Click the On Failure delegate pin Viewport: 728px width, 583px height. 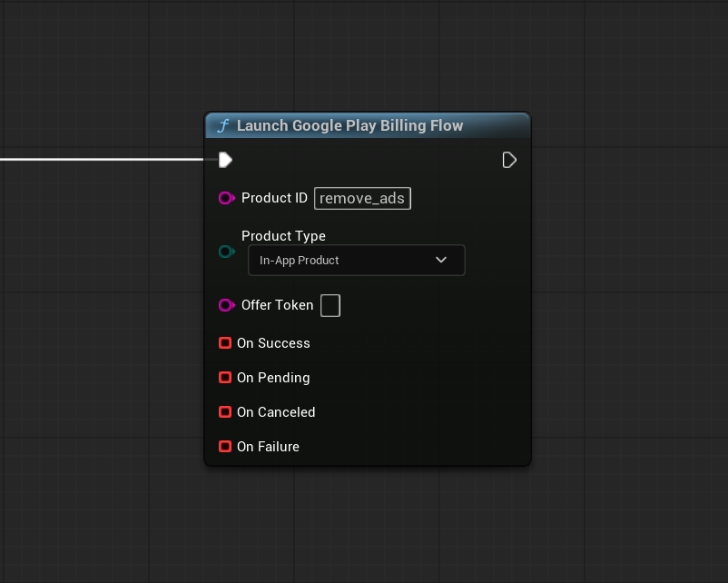coord(225,447)
